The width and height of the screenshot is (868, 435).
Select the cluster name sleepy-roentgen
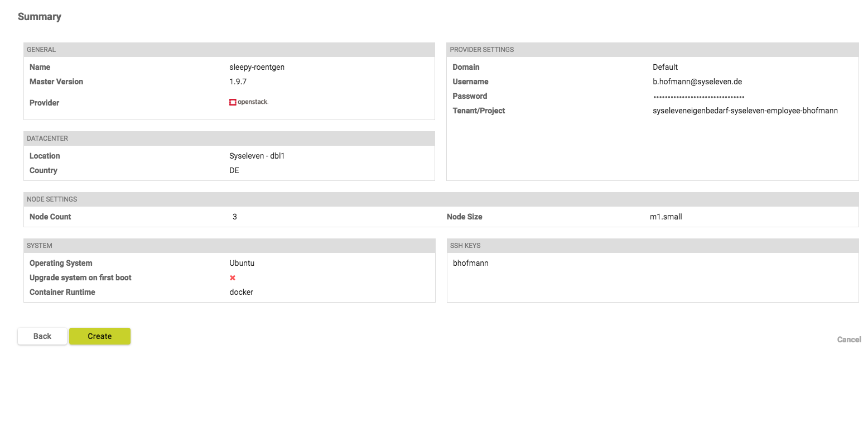[x=257, y=67]
